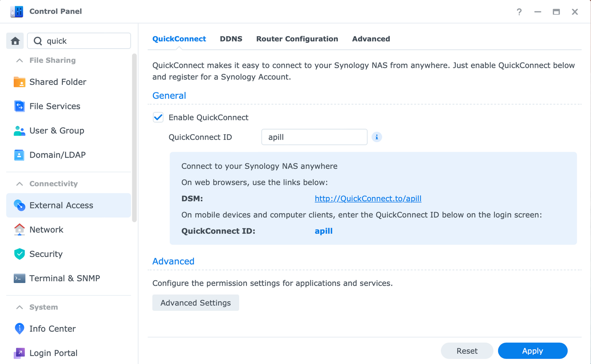The height and width of the screenshot is (364, 591).
Task: Disable the Enable QuickConnect checkbox
Action: [158, 117]
